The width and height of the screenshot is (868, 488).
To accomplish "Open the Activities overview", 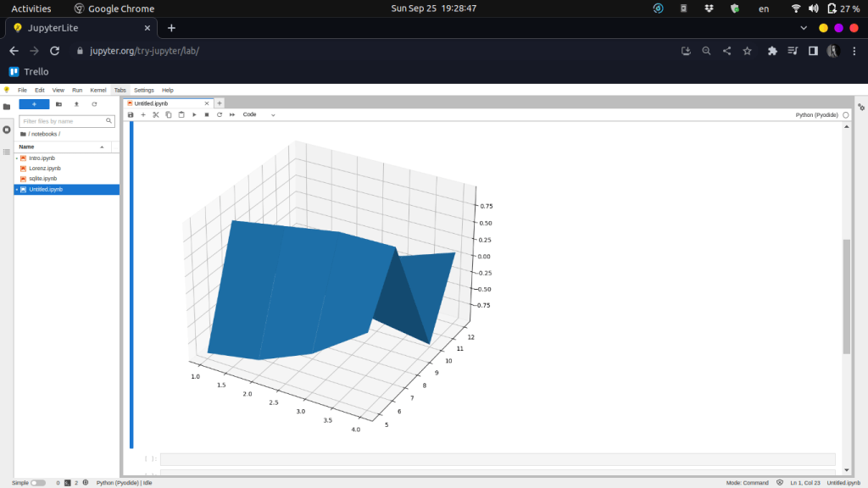I will click(31, 8).
